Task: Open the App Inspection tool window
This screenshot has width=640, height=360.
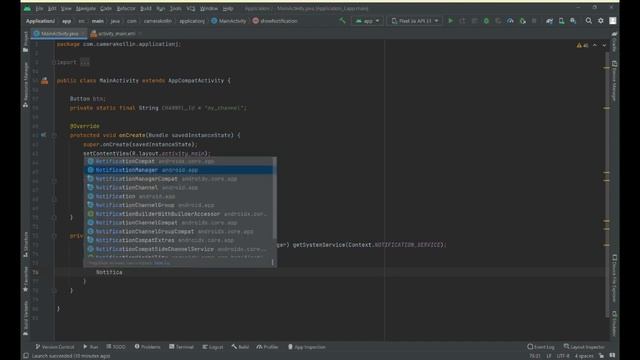Action: (x=307, y=347)
